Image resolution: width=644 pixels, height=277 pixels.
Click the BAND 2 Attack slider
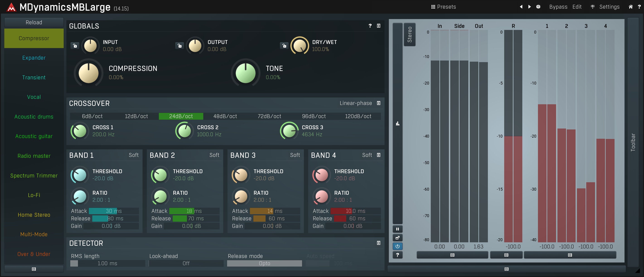194,211
